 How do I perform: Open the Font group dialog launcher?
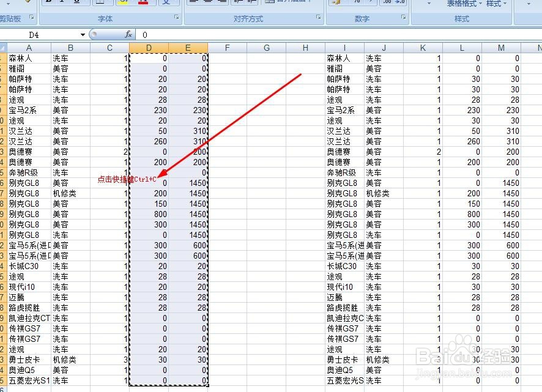177,17
